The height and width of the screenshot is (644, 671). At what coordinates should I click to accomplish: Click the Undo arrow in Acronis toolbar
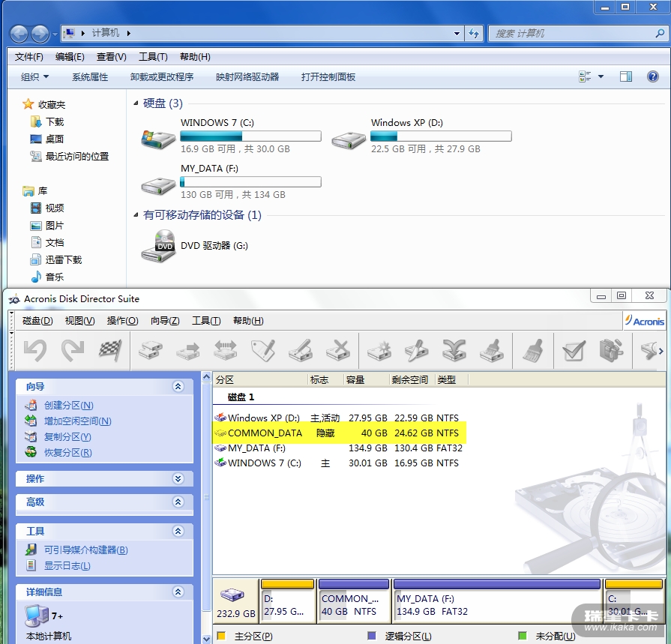tap(35, 351)
